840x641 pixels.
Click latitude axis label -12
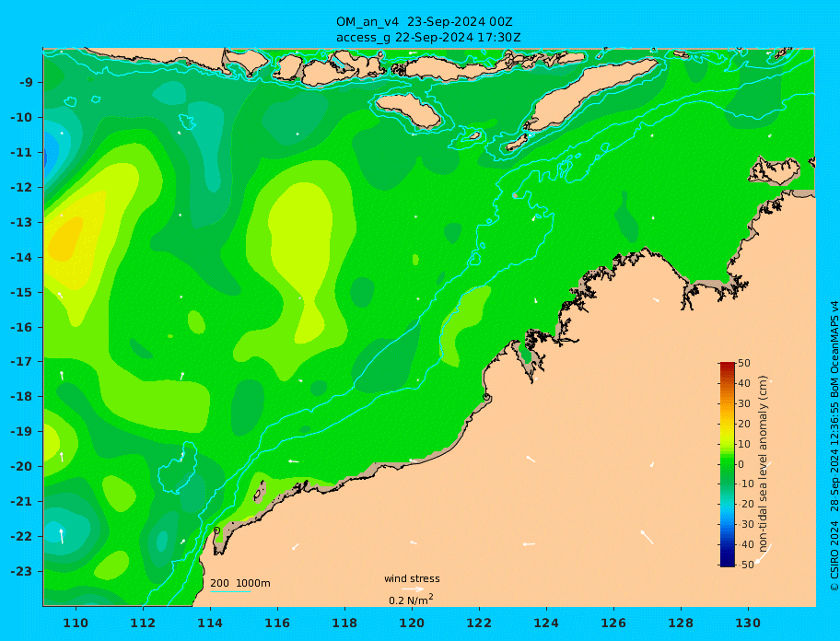tap(21, 188)
